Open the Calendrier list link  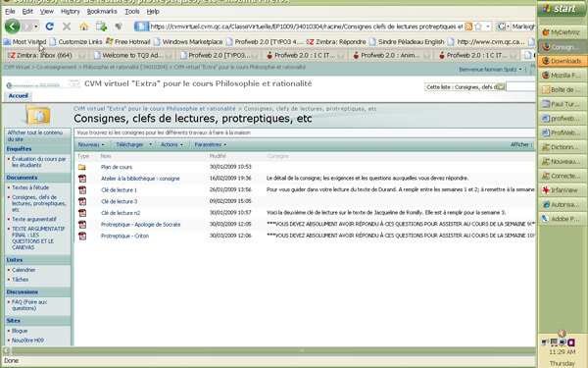click(24, 270)
